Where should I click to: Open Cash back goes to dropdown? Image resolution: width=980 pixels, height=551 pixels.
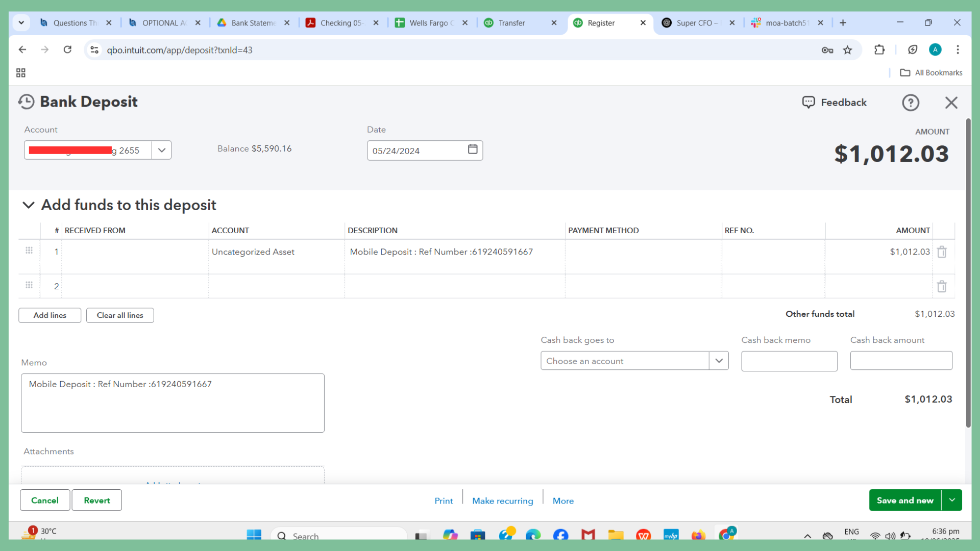tap(719, 361)
